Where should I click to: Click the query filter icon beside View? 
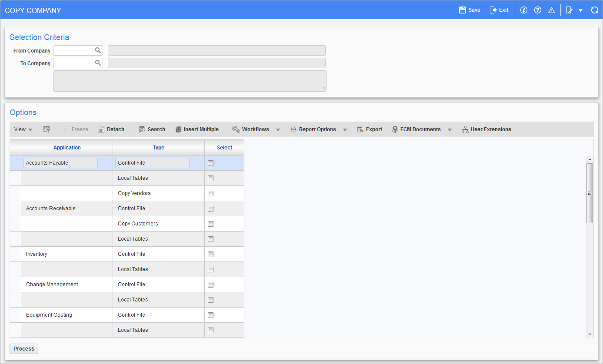click(47, 129)
